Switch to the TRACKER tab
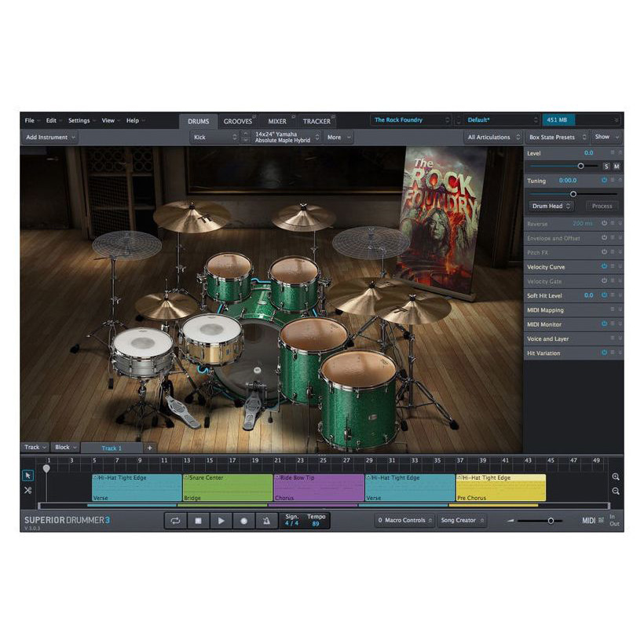The width and height of the screenshot is (644, 644). click(317, 122)
